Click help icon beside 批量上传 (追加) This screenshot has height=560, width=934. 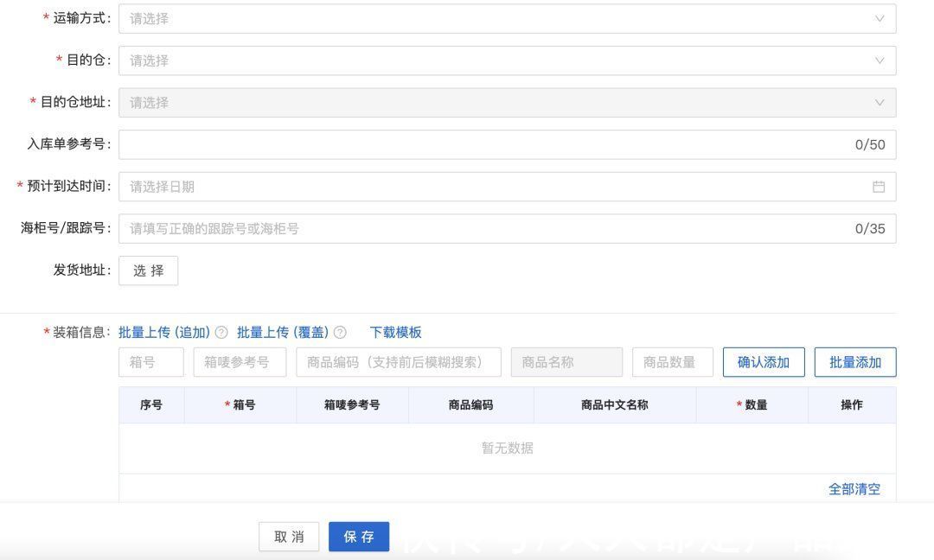point(221,332)
